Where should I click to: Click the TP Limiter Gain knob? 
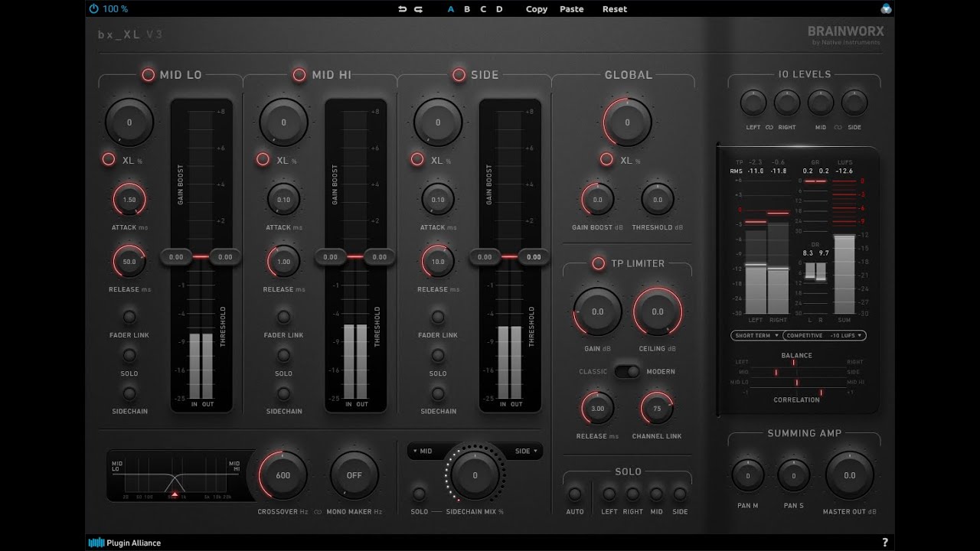coord(597,312)
